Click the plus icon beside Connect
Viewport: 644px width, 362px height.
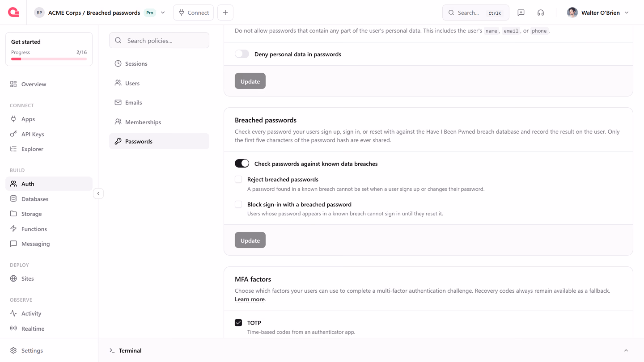[225, 13]
